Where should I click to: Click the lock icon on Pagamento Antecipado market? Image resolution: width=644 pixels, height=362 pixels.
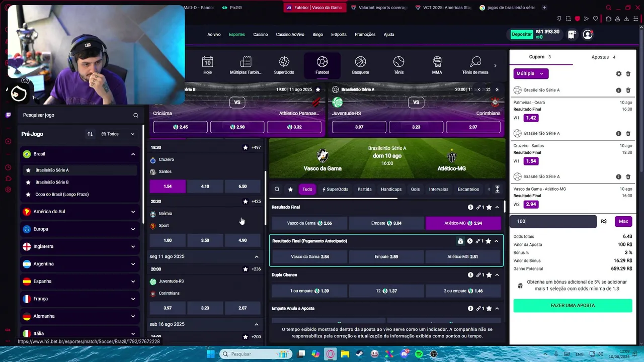460,241
